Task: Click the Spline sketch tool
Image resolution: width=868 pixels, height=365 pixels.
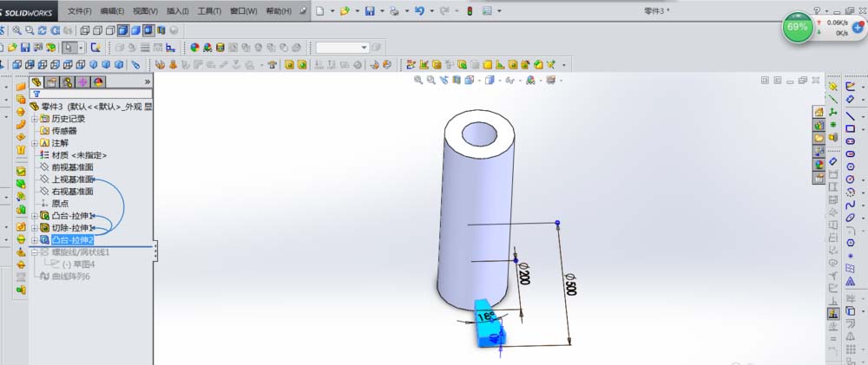Action: [x=850, y=205]
